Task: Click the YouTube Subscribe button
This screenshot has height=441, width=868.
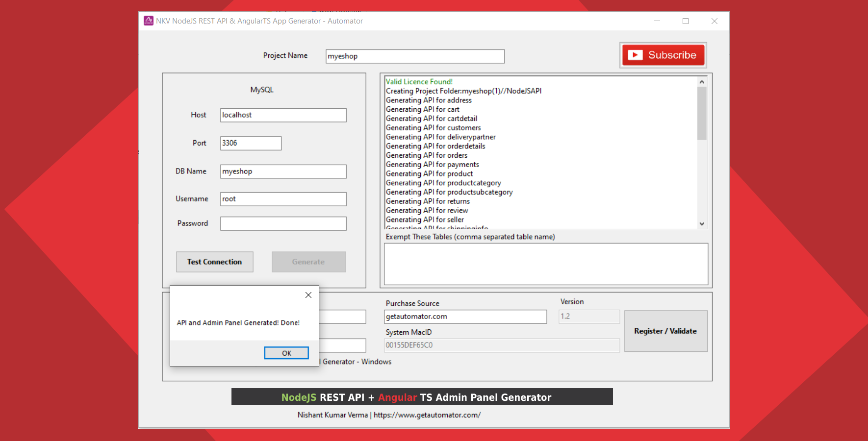Action: coord(663,55)
